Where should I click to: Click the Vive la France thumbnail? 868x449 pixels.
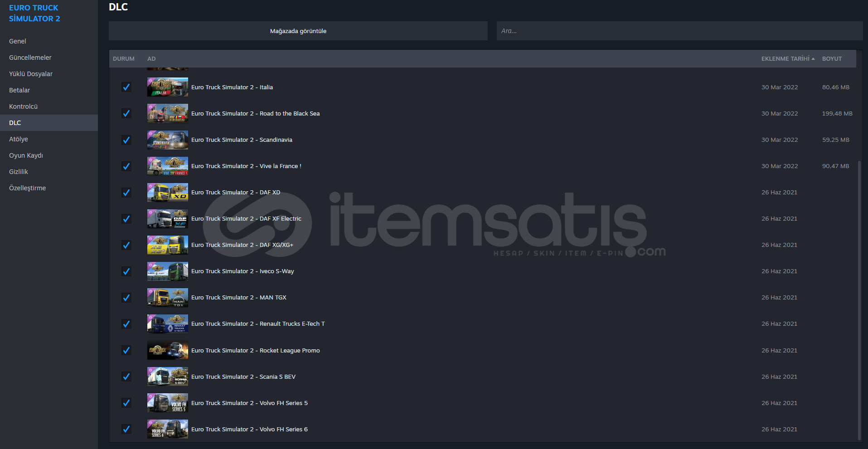(167, 166)
